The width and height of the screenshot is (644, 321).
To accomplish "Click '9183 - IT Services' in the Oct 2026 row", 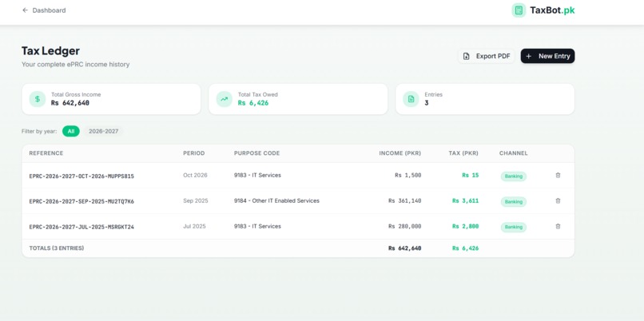I will click(257, 176).
